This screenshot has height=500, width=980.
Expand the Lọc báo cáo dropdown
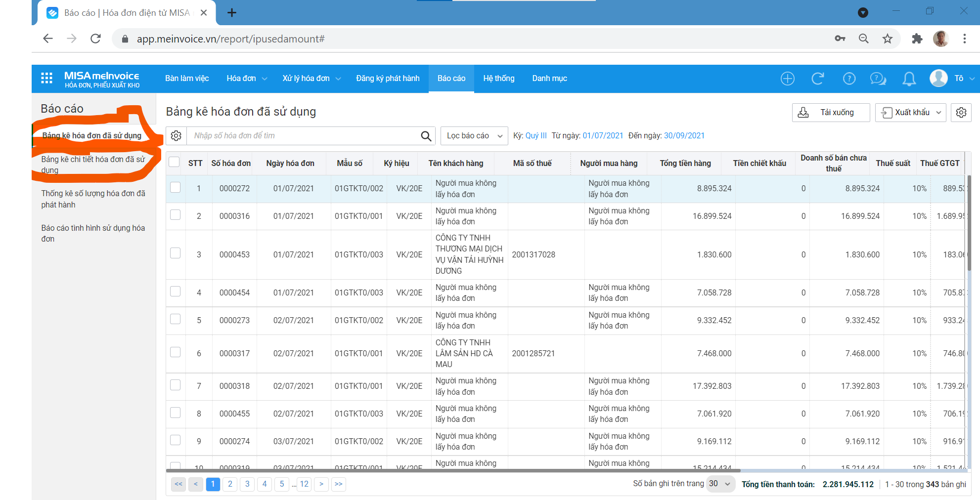474,136
